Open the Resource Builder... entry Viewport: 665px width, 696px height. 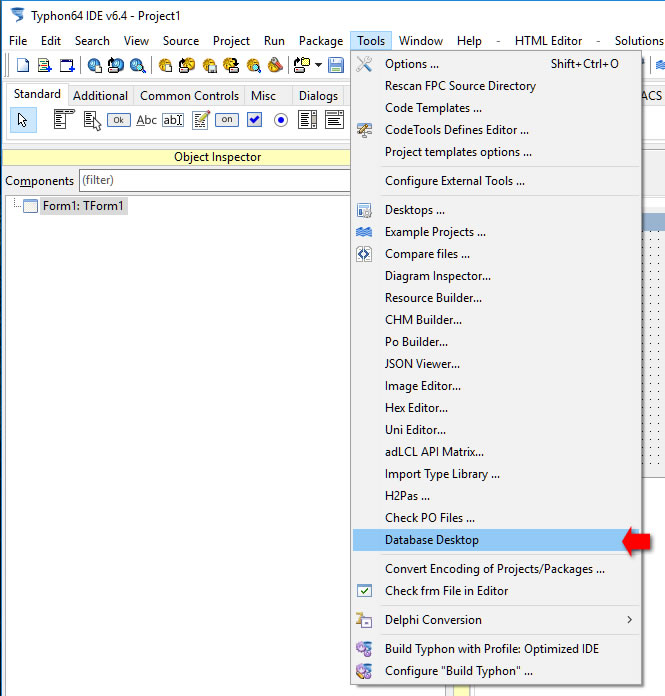click(496, 298)
